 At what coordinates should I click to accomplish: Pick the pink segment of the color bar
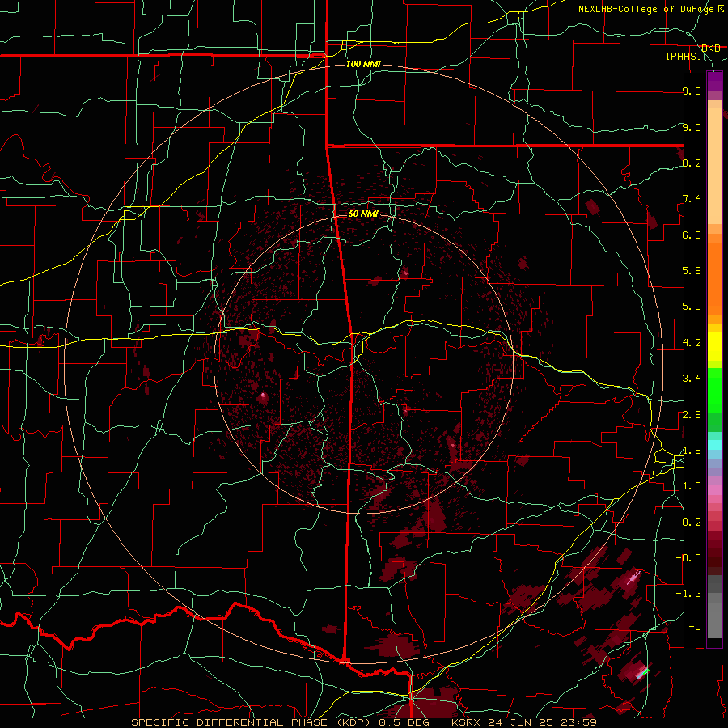[714, 490]
